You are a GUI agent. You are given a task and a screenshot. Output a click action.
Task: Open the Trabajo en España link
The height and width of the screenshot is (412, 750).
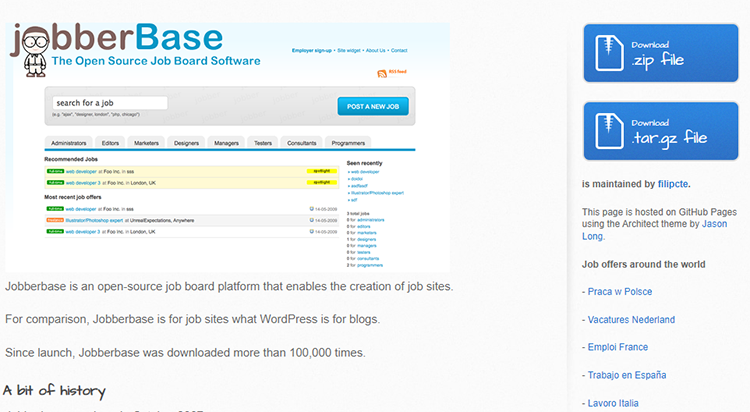coord(627,375)
